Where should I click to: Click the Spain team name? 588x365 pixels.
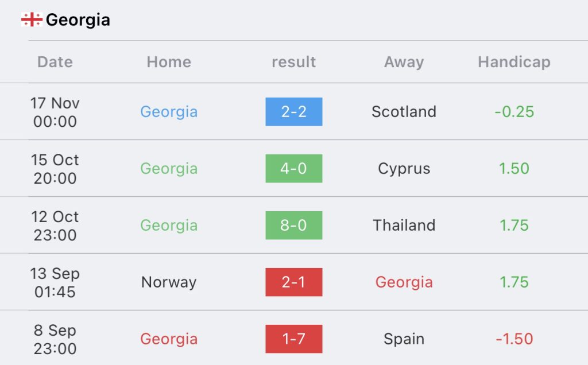(404, 340)
